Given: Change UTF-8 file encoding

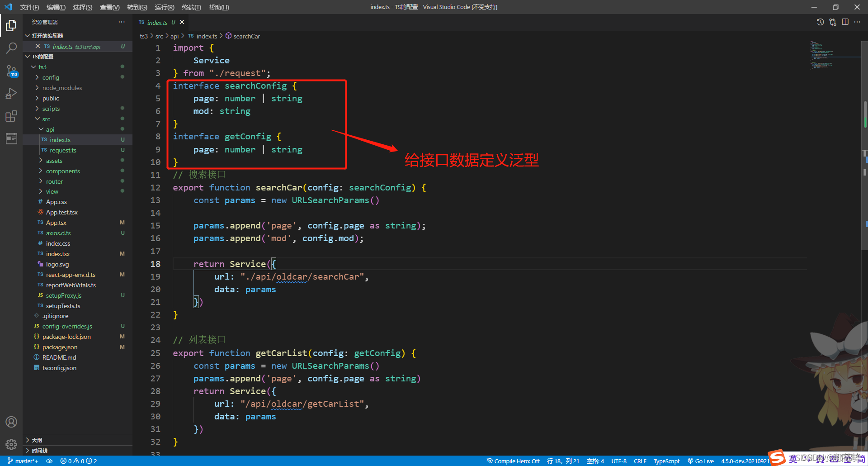Looking at the screenshot, I should [x=619, y=461].
